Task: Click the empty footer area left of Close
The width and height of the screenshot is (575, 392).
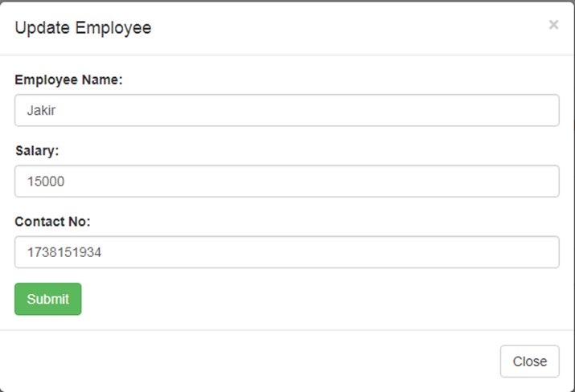Action: click(x=241, y=361)
